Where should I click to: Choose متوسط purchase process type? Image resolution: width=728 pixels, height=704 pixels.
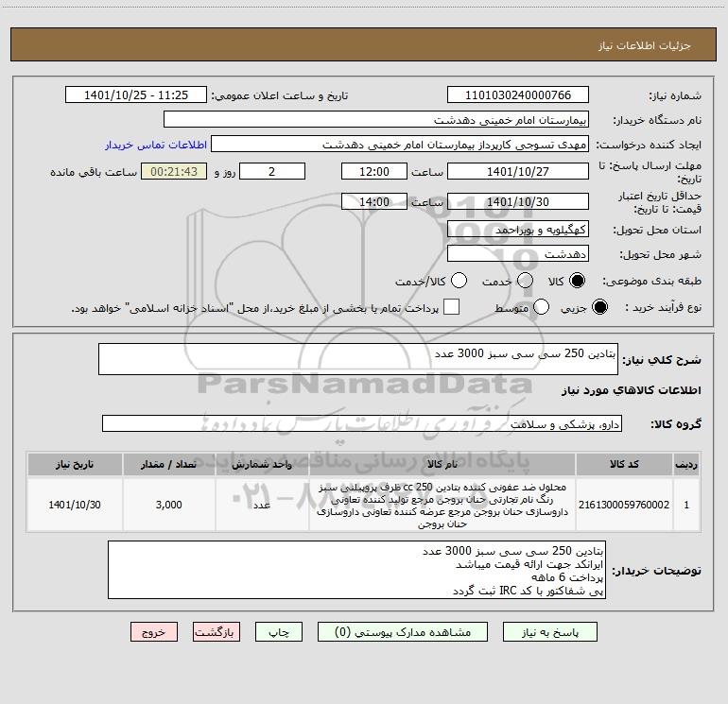541,307
